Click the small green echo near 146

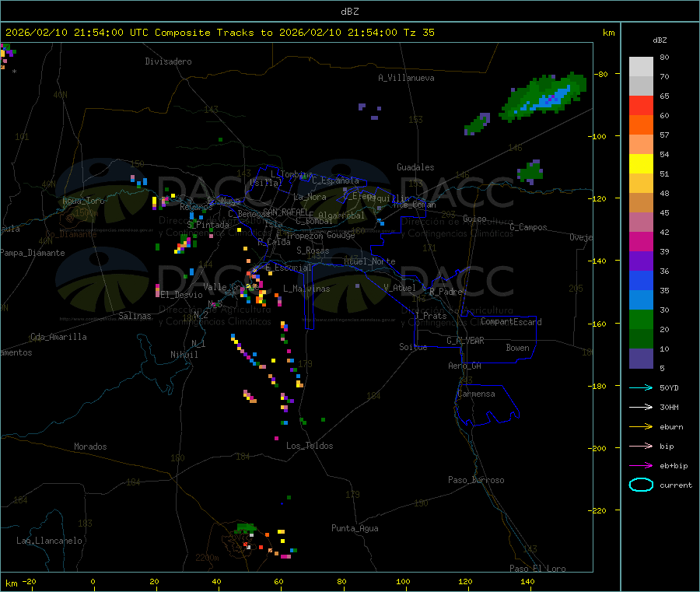coord(530,171)
